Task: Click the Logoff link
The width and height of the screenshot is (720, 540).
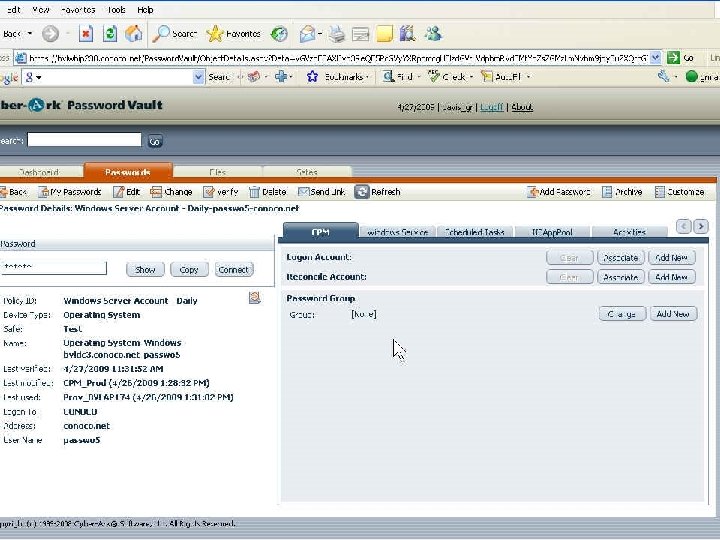Action: 491,107
